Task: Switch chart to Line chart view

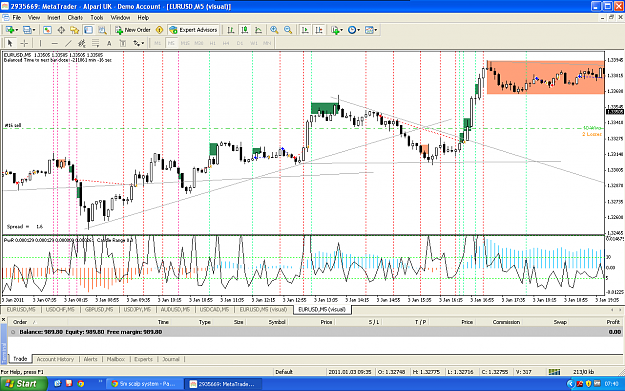Action: click(x=258, y=30)
